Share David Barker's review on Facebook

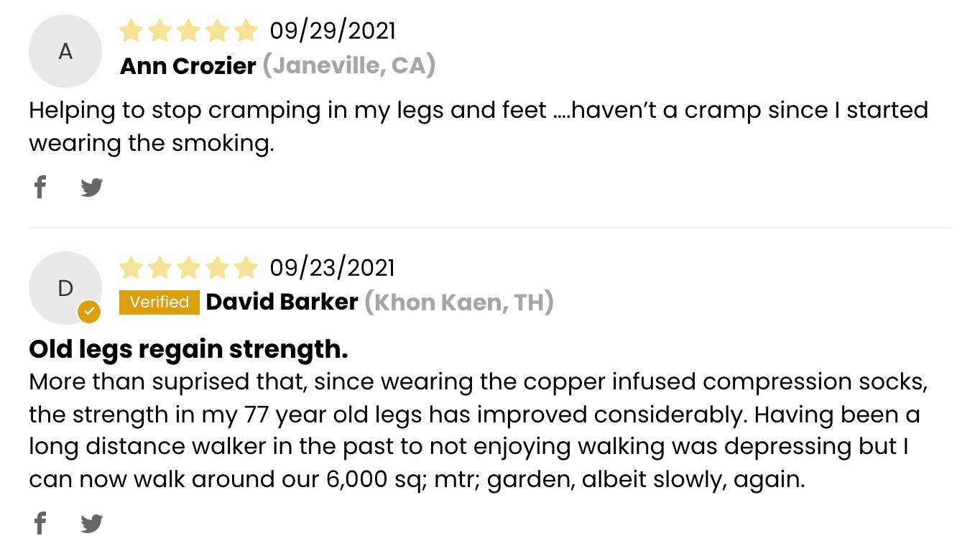point(40,524)
